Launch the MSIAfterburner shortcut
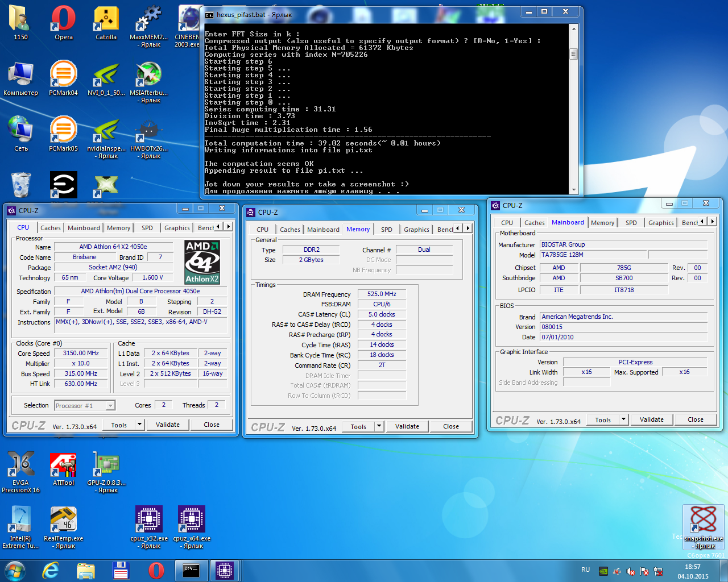Image resolution: width=728 pixels, height=582 pixels. 149,81
